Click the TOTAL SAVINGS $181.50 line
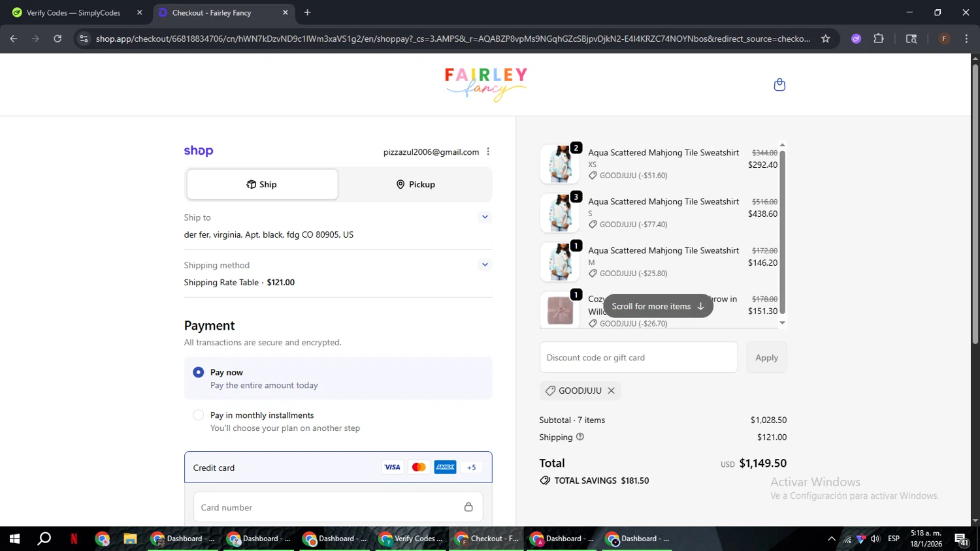 coord(595,480)
